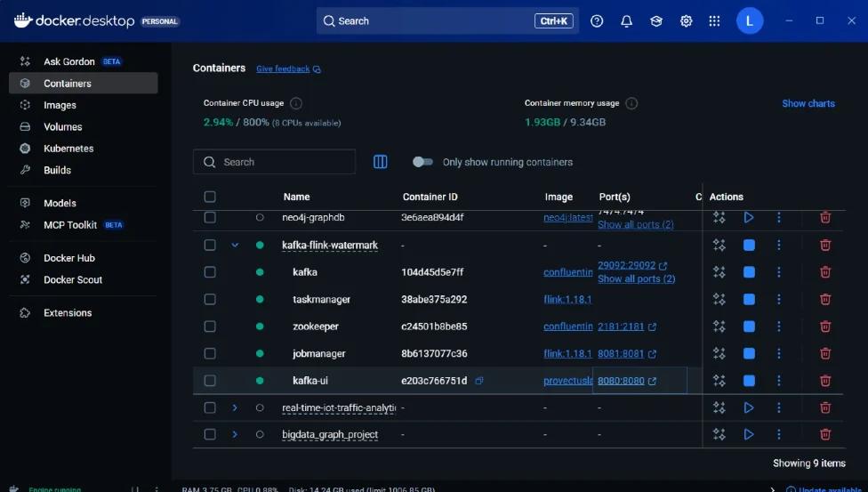Click the top global Search bar
Screen dimensions: 868x492
pyautogui.click(x=447, y=21)
